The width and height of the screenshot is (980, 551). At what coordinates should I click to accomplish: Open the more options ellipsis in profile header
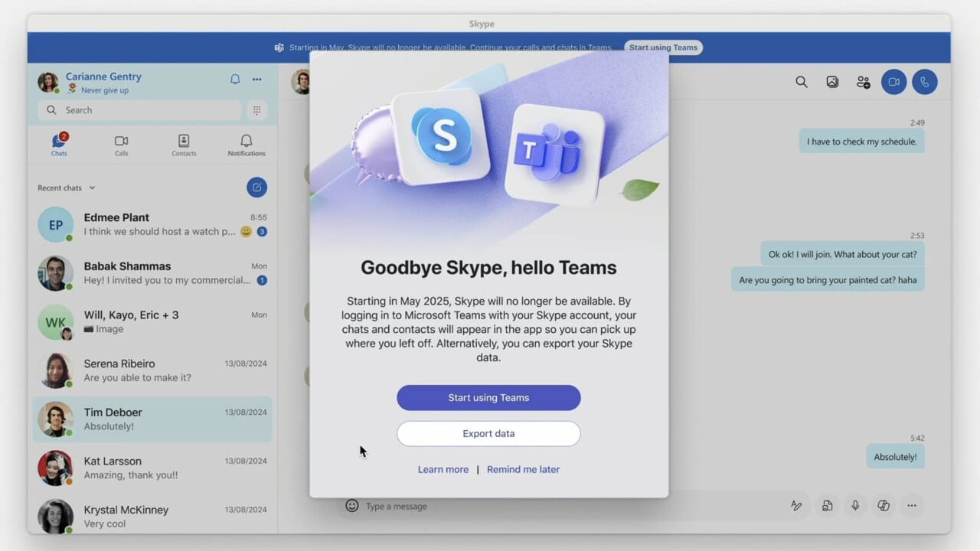tap(257, 79)
